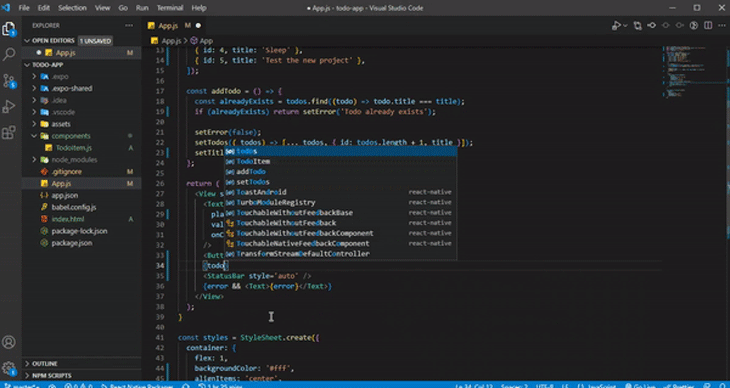730x388 pixels.
Task: Open the Terminal menu
Action: [x=170, y=8]
